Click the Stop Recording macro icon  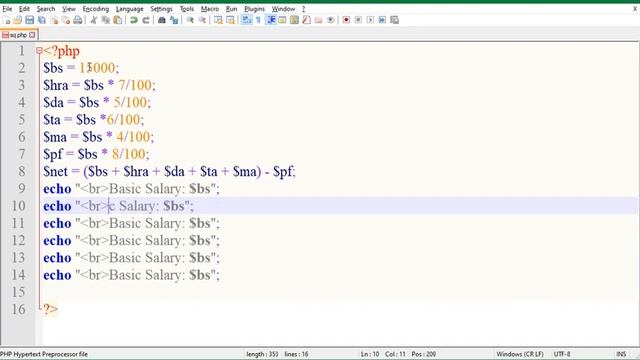358,20
